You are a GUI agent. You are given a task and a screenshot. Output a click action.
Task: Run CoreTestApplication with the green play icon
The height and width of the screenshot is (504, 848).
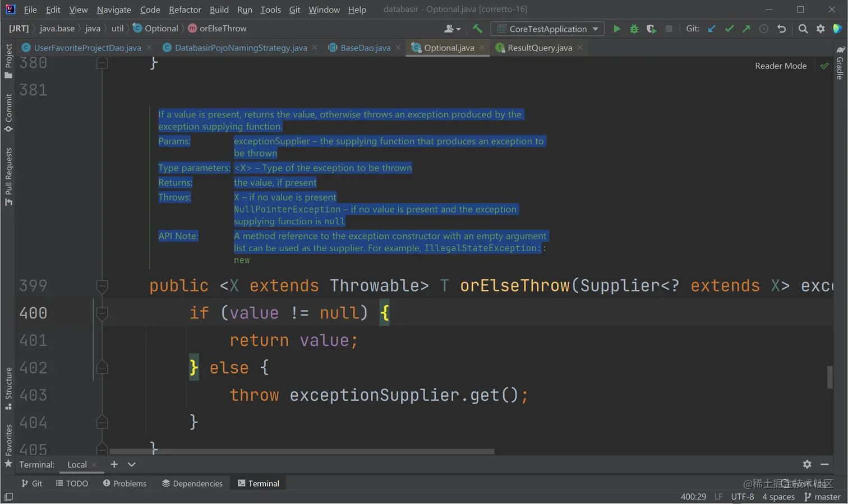point(616,29)
